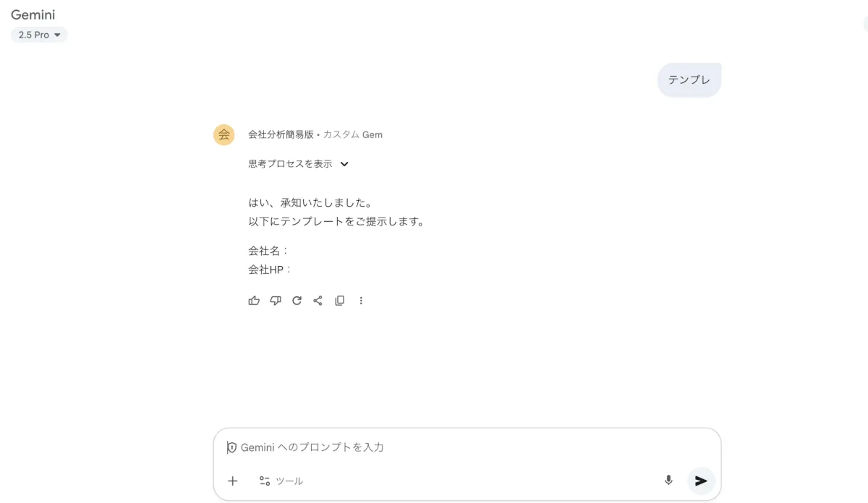868x503 pixels.
Task: Focus the Gemini へのプロンプトを入力 field
Action: coord(434,447)
